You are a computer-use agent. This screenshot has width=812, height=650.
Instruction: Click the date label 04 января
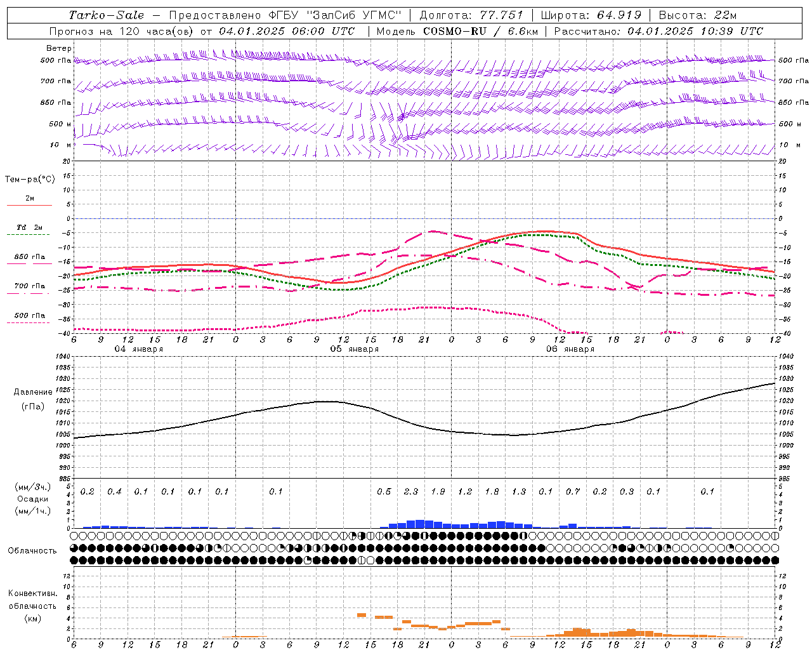click(x=139, y=349)
